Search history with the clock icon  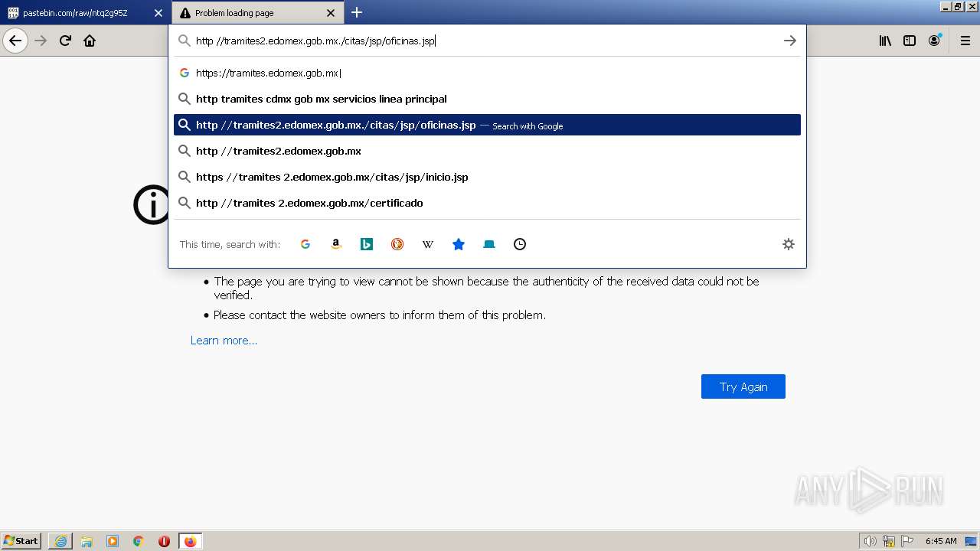(x=520, y=244)
